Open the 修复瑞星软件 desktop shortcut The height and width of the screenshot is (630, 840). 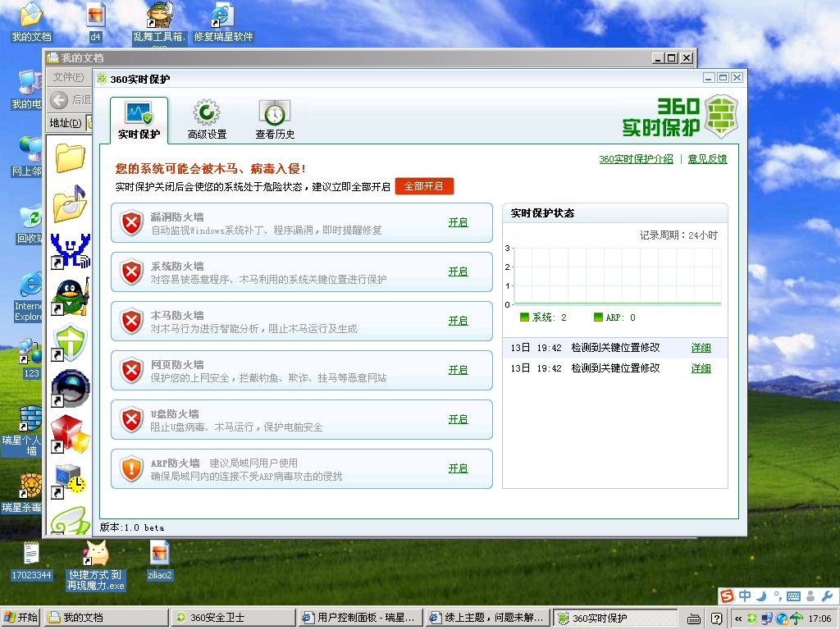coord(223,21)
